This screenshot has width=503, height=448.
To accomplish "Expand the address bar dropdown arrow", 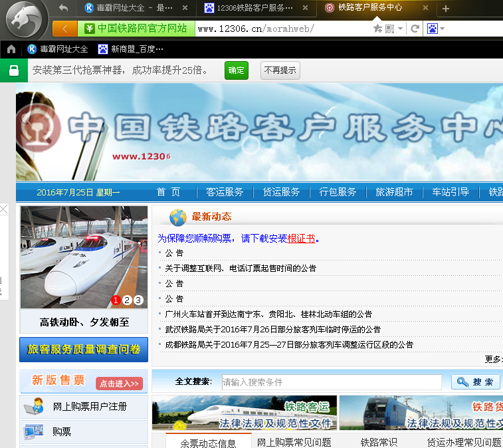I will tap(400, 29).
